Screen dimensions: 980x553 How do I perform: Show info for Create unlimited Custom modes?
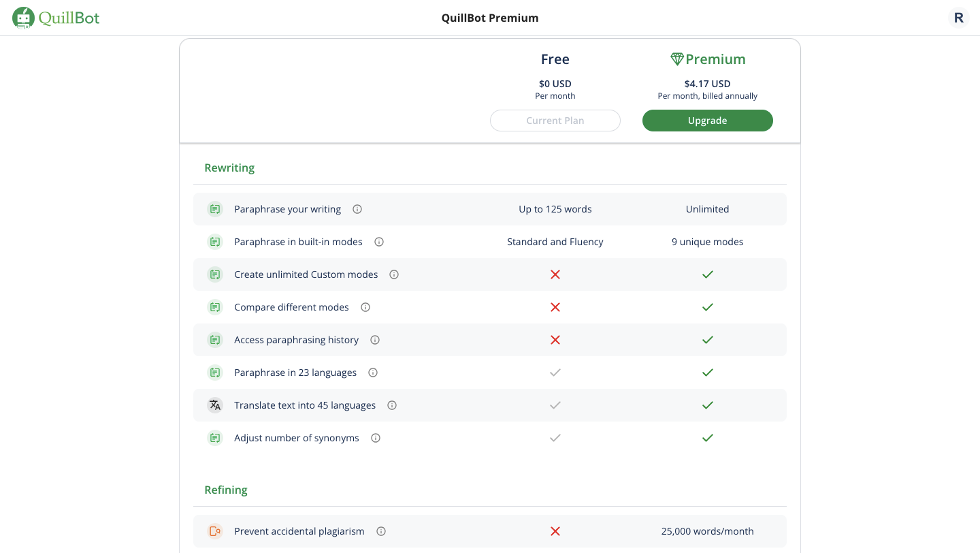pos(394,274)
